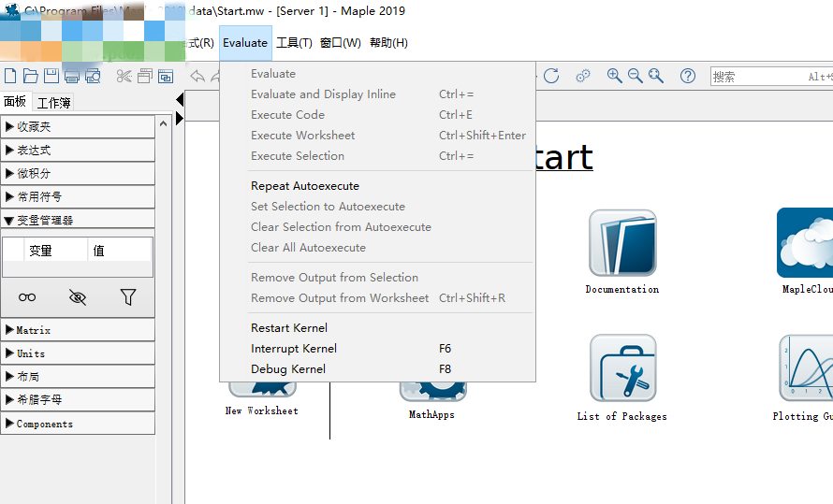Open the 窗口(W) menu

click(x=341, y=43)
